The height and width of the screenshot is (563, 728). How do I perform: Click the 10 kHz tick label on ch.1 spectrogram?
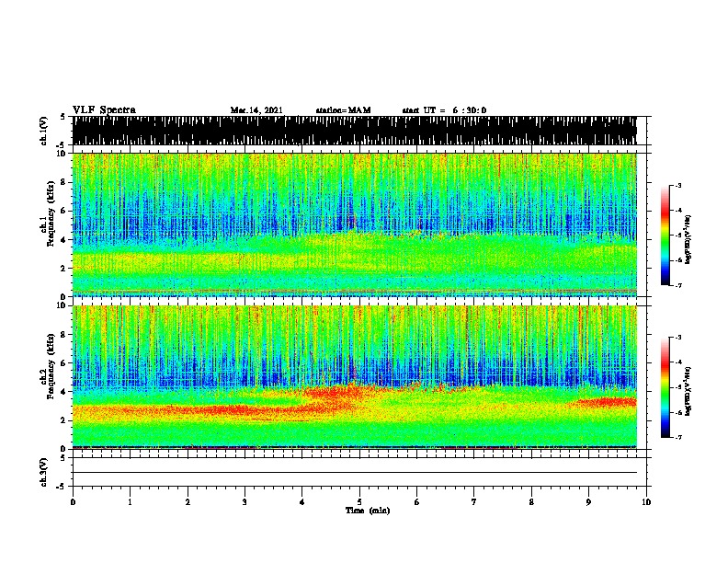63,154
